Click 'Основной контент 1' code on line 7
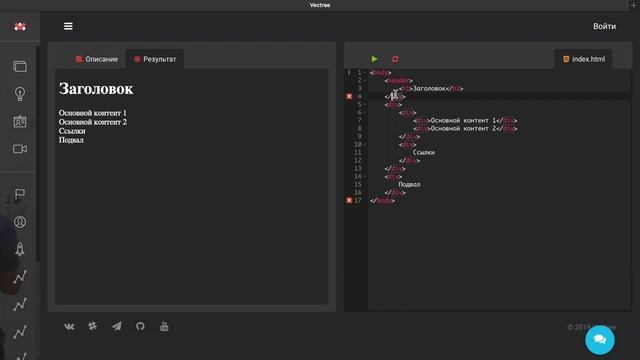Screen dimensions: 640x360 [x=463, y=120]
